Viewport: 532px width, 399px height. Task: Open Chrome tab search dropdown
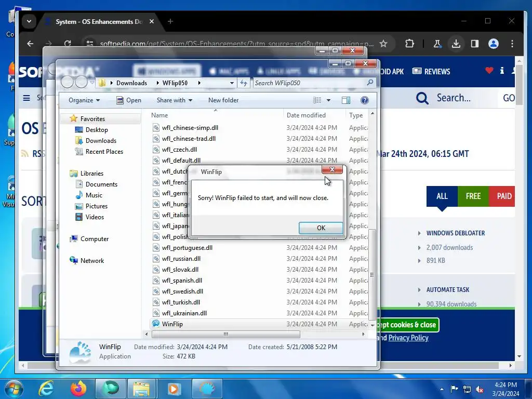[29, 21]
